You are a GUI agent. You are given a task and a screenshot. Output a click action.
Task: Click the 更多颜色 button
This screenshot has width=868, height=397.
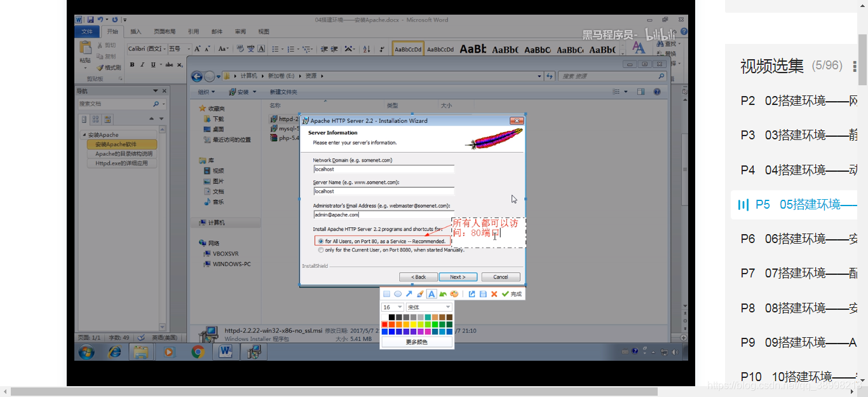pos(417,342)
